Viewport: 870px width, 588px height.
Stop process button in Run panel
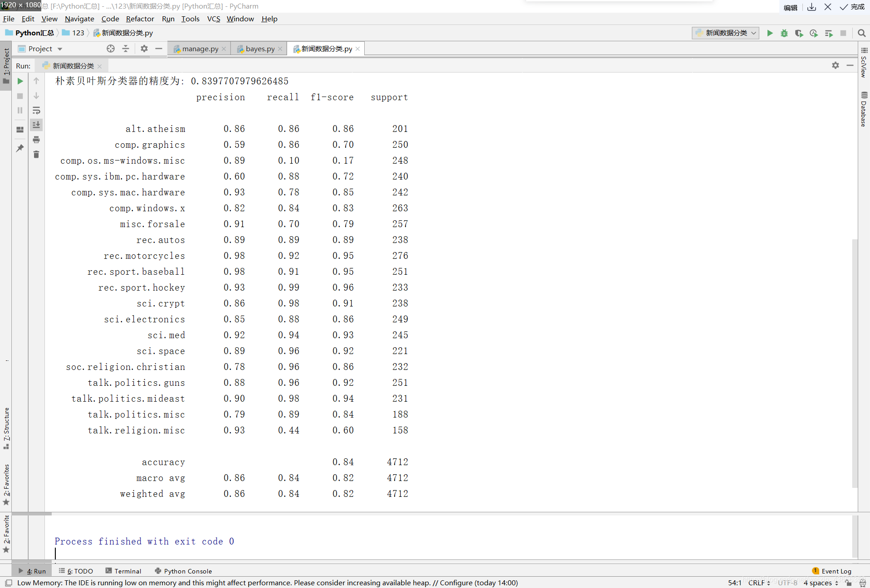(x=20, y=96)
